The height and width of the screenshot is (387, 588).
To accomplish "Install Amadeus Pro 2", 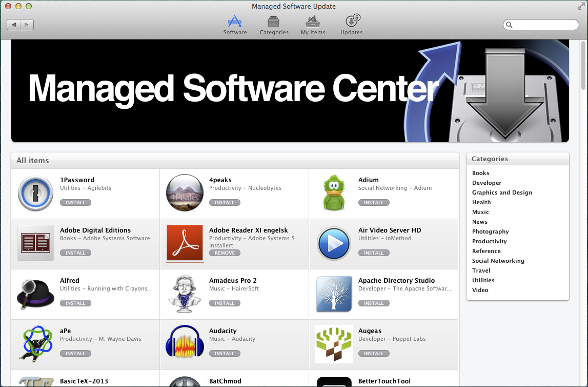I will tap(225, 303).
